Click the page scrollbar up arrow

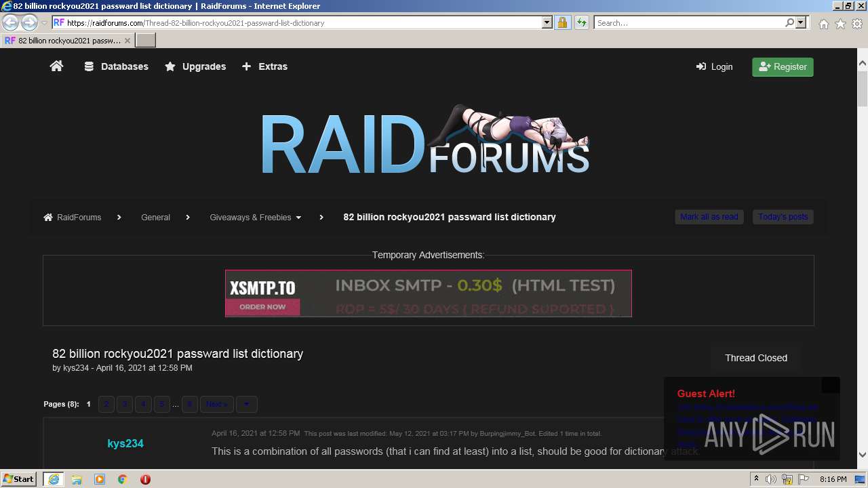(863, 64)
